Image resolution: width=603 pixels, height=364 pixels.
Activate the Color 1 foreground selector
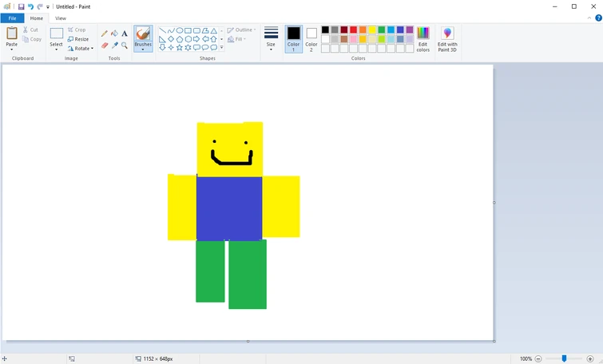293,39
